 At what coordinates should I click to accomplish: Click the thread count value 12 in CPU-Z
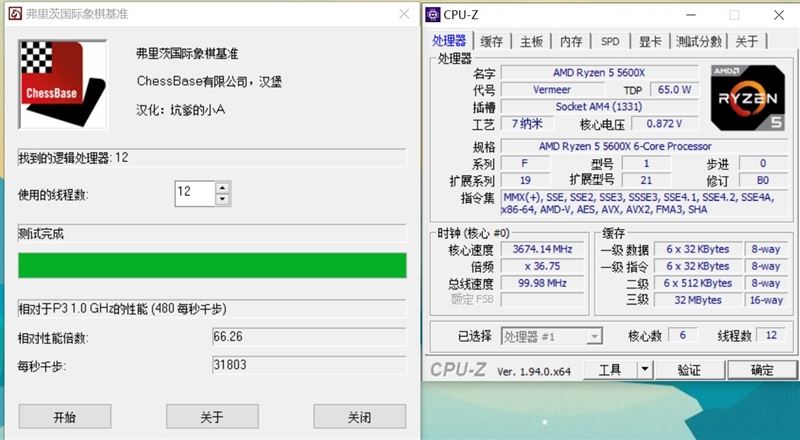pos(771,335)
